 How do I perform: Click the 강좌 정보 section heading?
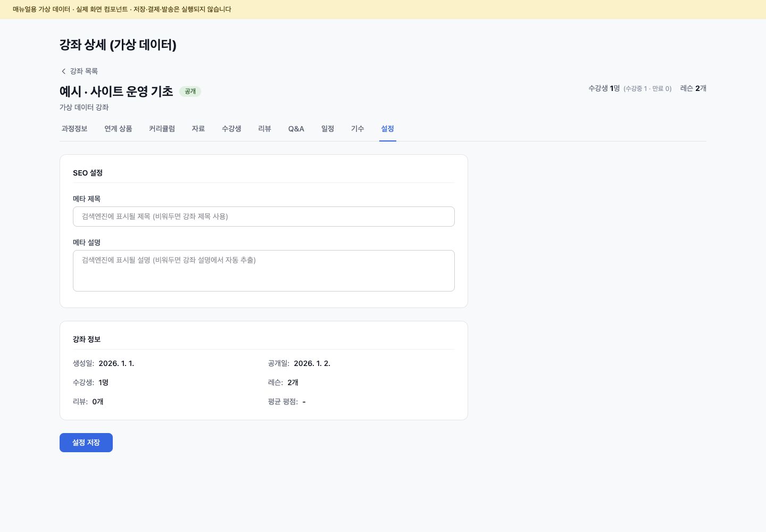pyautogui.click(x=87, y=339)
